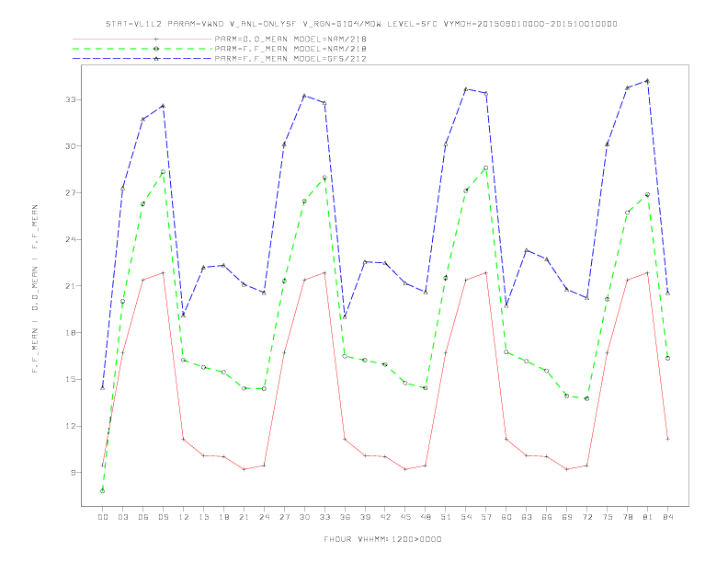Click the circle marker on green legend line
The height and width of the screenshot is (563, 728).
156,49
